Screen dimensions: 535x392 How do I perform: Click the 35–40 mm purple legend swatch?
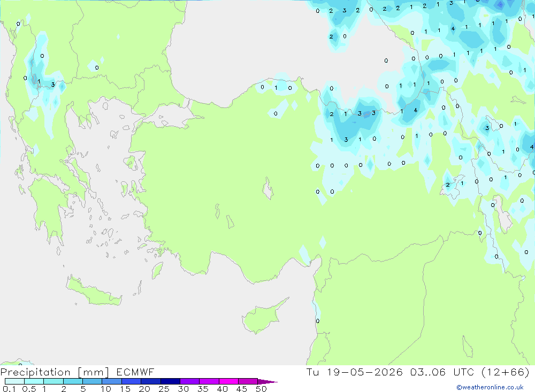(x=209, y=381)
